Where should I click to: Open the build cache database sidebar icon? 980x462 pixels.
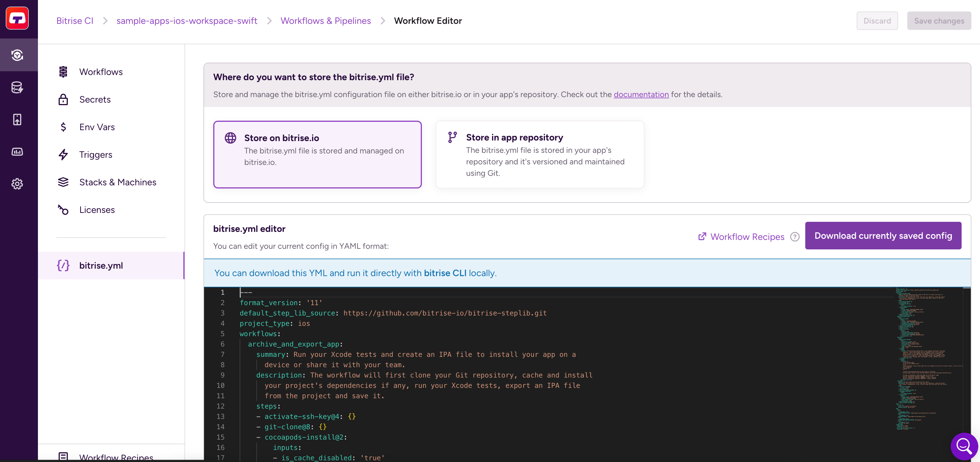click(17, 87)
